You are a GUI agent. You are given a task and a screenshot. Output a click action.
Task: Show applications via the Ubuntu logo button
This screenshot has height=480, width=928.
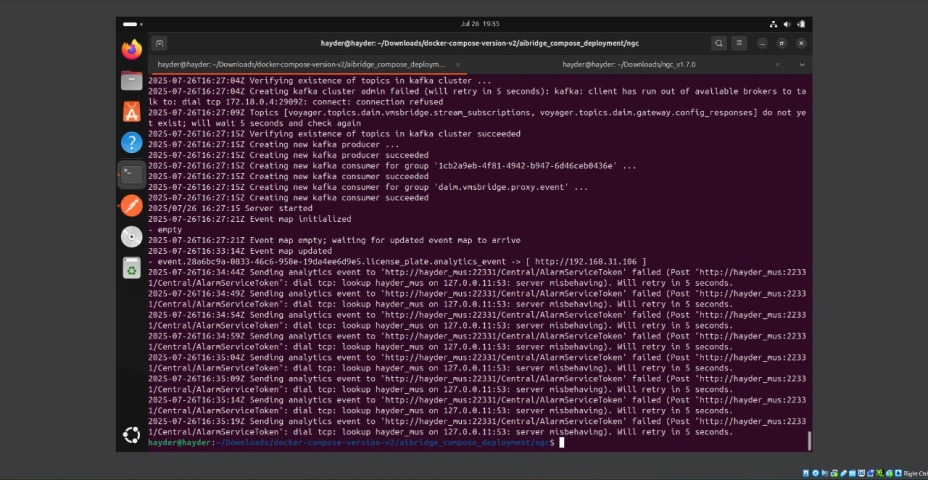pos(131,434)
